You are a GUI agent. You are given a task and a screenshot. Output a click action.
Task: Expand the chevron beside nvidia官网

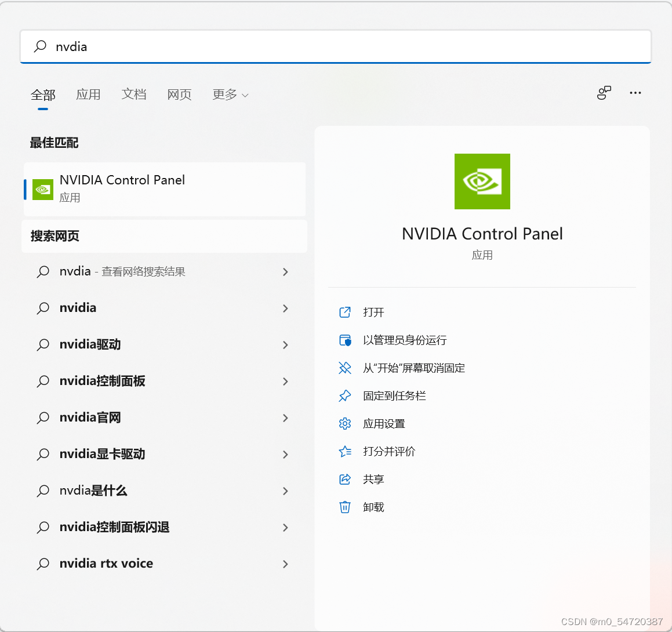285,418
